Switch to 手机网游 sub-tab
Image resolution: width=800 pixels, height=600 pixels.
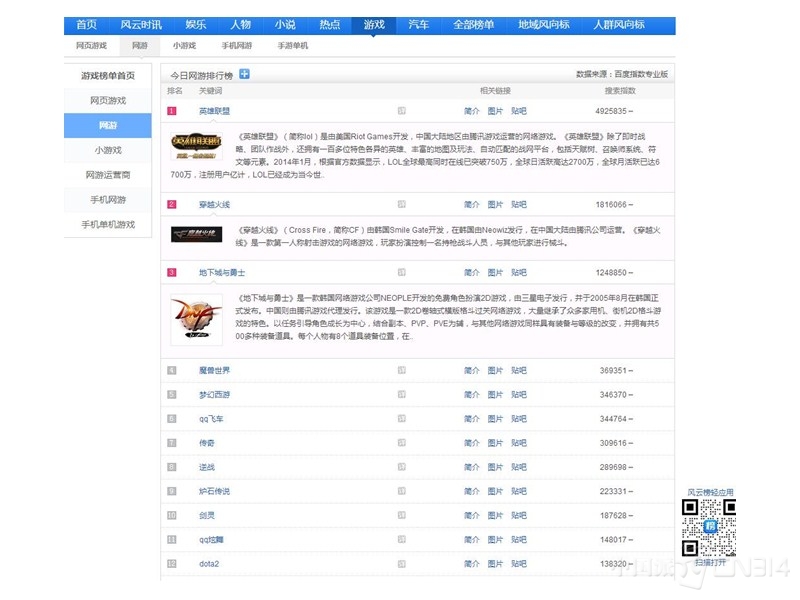tap(237, 45)
